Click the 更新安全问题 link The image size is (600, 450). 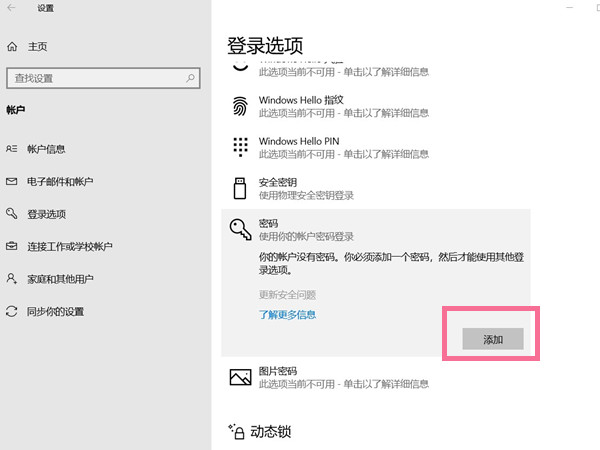(287, 295)
